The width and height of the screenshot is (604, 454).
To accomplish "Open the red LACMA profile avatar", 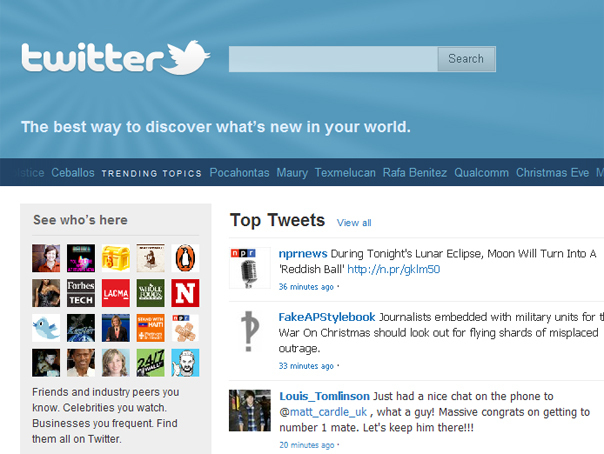I will pyautogui.click(x=116, y=293).
